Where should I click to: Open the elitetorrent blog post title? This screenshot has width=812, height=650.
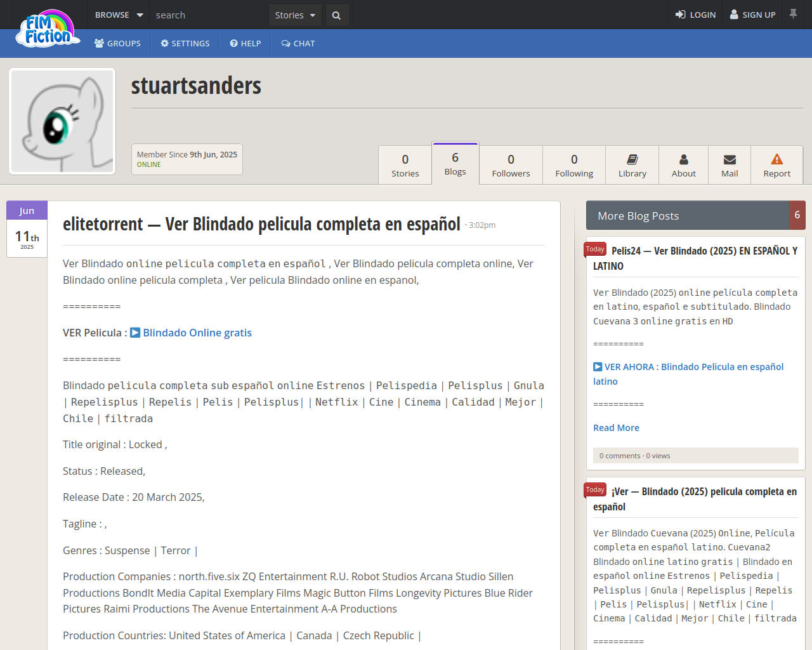coord(261,224)
